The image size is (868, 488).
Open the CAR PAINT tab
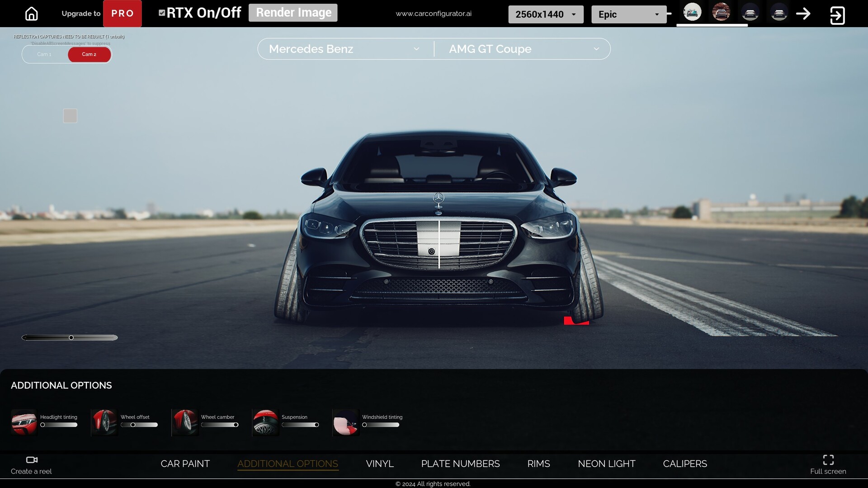pyautogui.click(x=185, y=464)
